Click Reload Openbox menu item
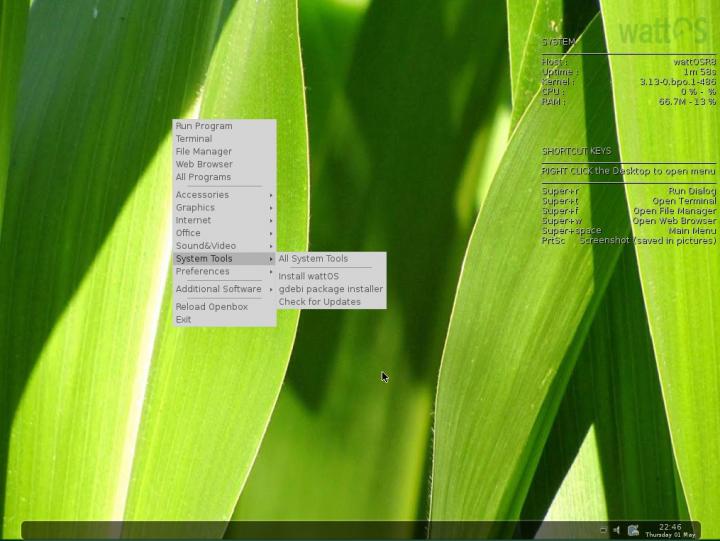Screen dimensions: 720x541 click(x=212, y=307)
